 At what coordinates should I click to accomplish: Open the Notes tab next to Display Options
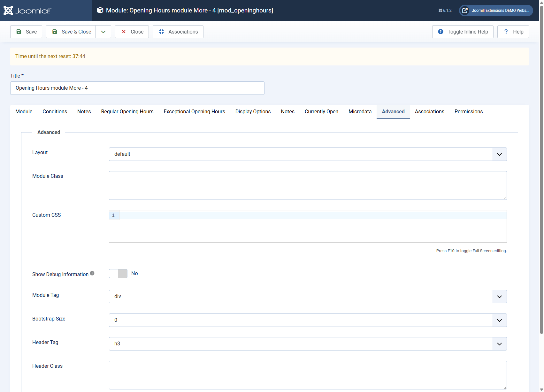(288, 112)
